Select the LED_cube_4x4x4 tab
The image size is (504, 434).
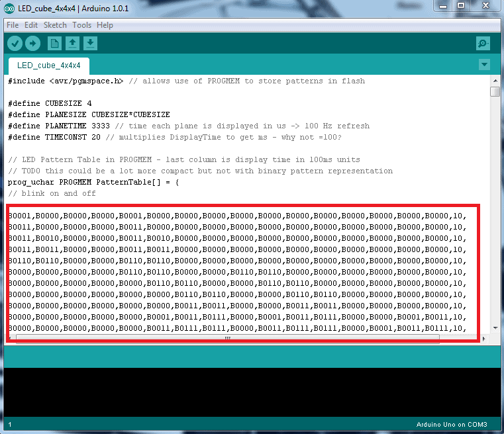pyautogui.click(x=49, y=65)
